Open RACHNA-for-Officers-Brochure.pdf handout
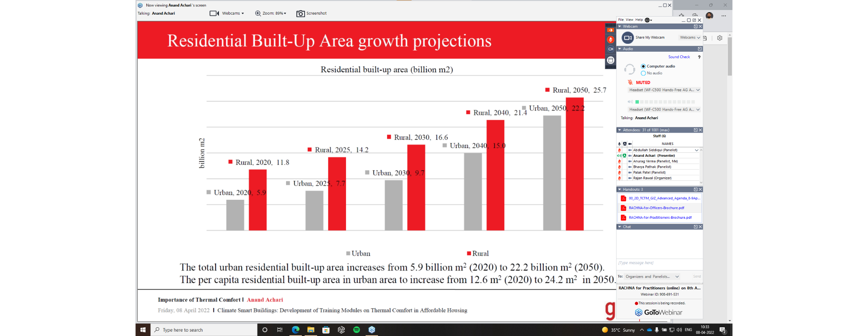Viewport: 868px width, 336px height. [x=656, y=208]
